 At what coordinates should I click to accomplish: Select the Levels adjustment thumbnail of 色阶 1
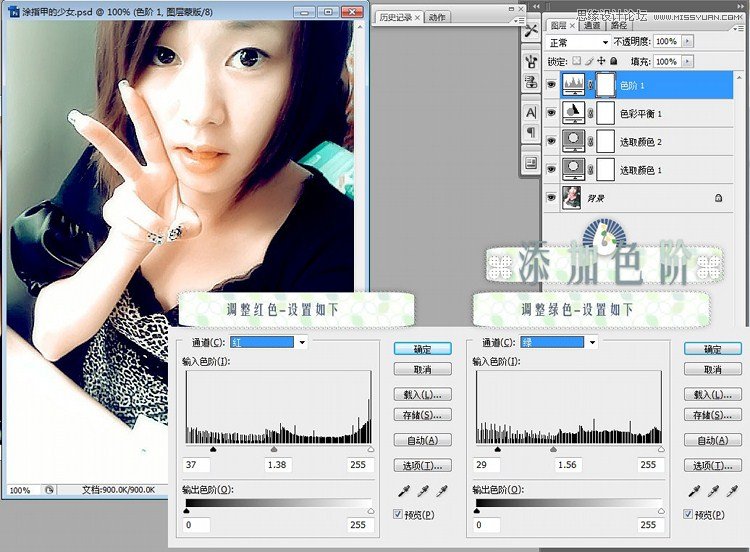[x=574, y=85]
